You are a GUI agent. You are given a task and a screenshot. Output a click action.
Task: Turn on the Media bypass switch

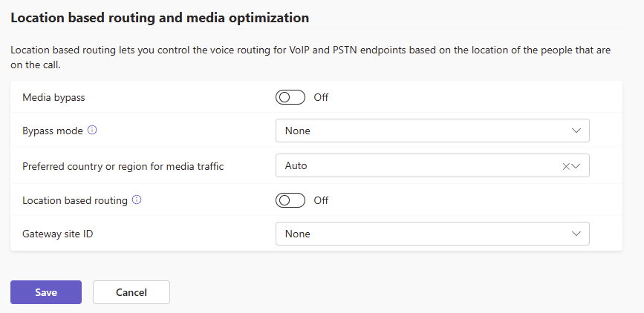tap(290, 97)
